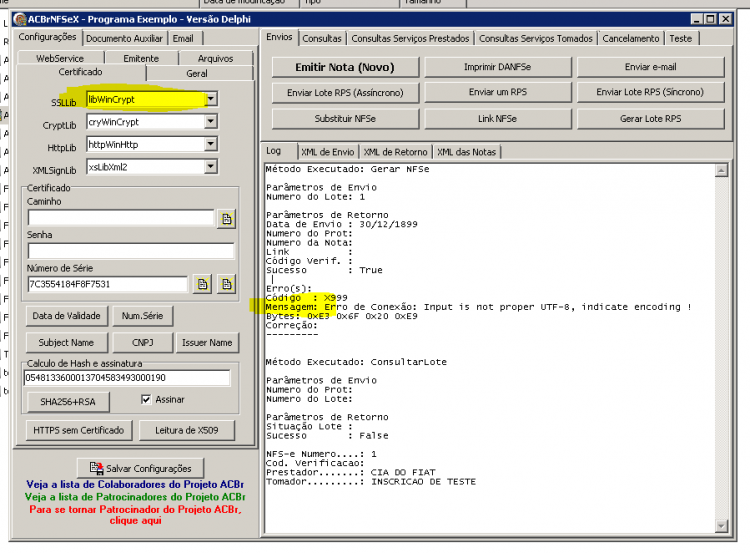Click HTTPS sem Certificado button

point(79,431)
